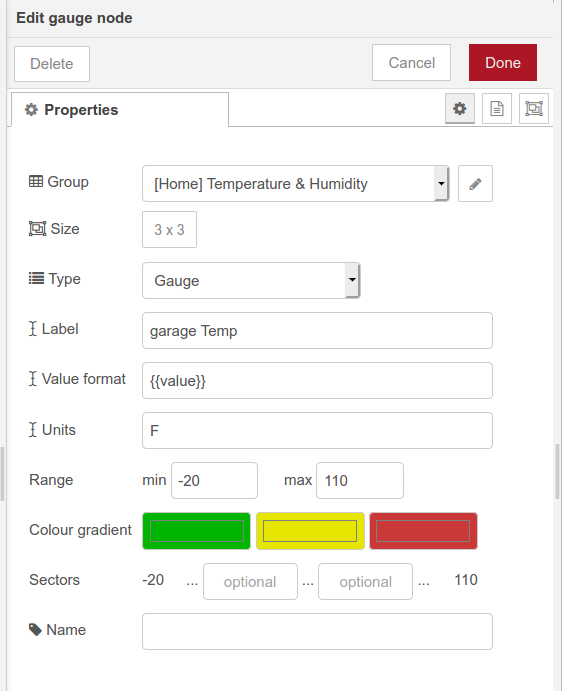562x691 pixels.
Task: Open node description document icon
Action: pyautogui.click(x=497, y=108)
